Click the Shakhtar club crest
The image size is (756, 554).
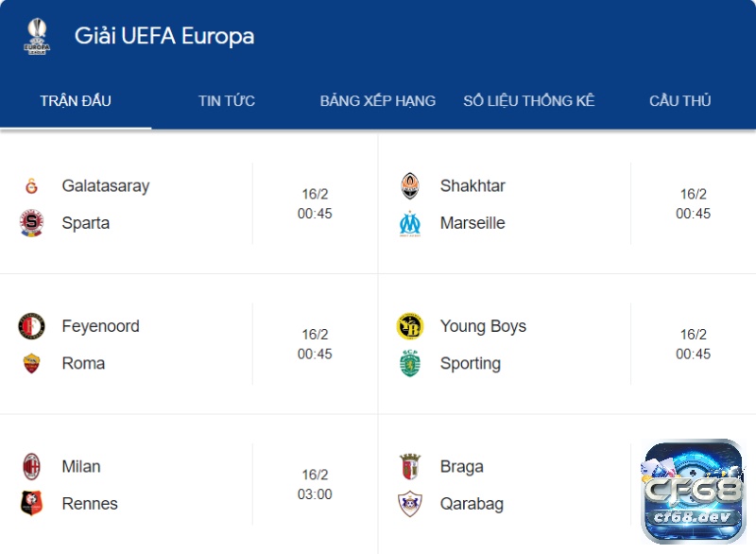410,186
